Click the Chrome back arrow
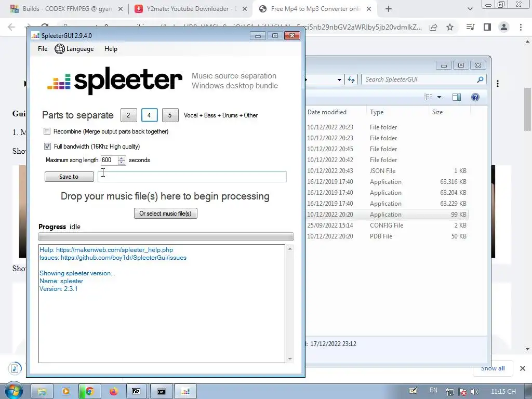 tap(11, 27)
